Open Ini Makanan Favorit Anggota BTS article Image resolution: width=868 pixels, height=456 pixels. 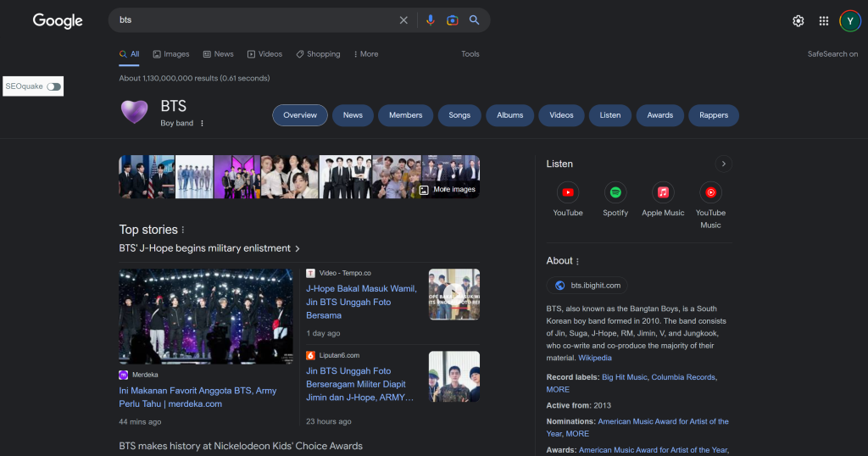click(x=198, y=398)
